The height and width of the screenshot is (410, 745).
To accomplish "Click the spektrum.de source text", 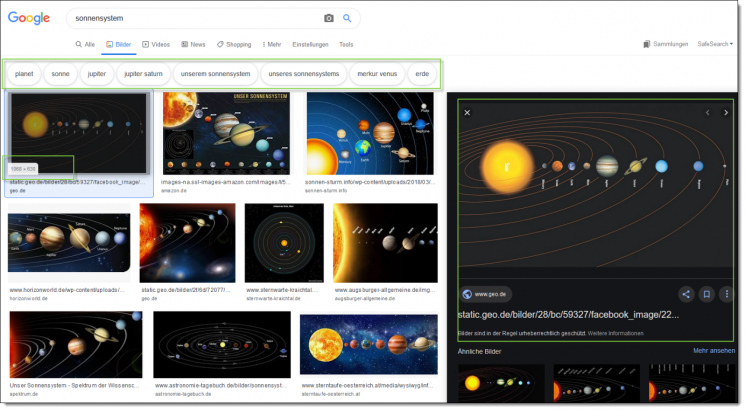I will coord(24,394).
